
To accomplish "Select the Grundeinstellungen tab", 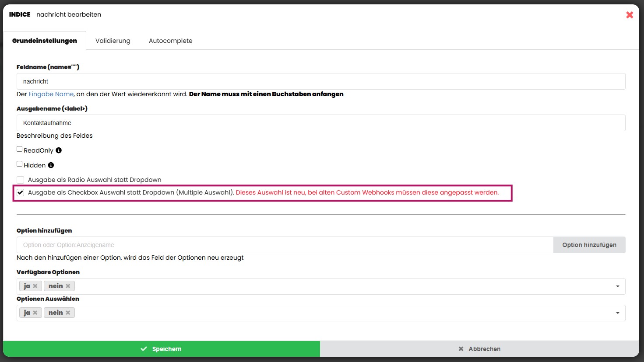I will pyautogui.click(x=45, y=41).
